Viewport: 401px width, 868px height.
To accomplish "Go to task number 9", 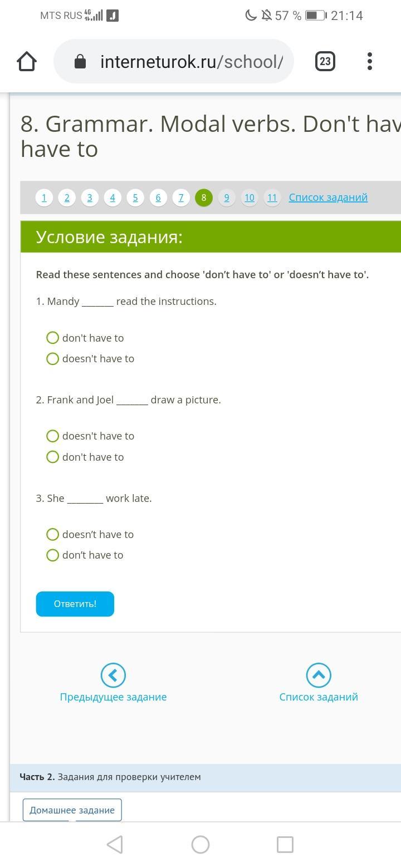I will point(227,198).
